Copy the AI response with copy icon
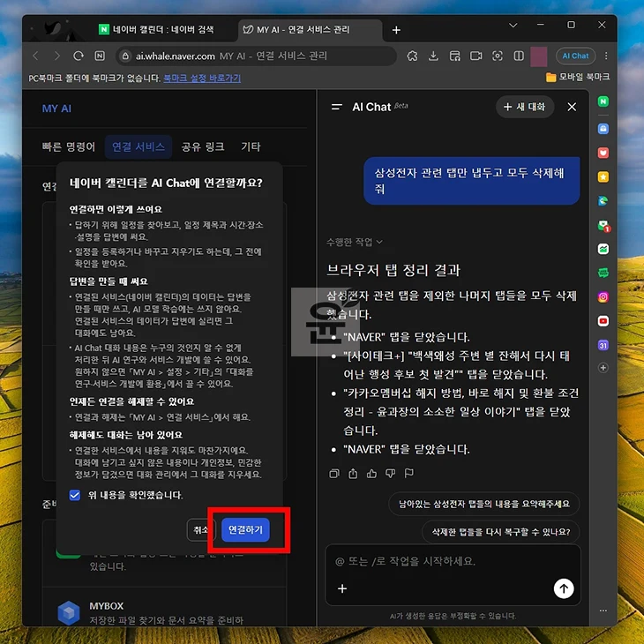The height and width of the screenshot is (644, 644). click(334, 474)
